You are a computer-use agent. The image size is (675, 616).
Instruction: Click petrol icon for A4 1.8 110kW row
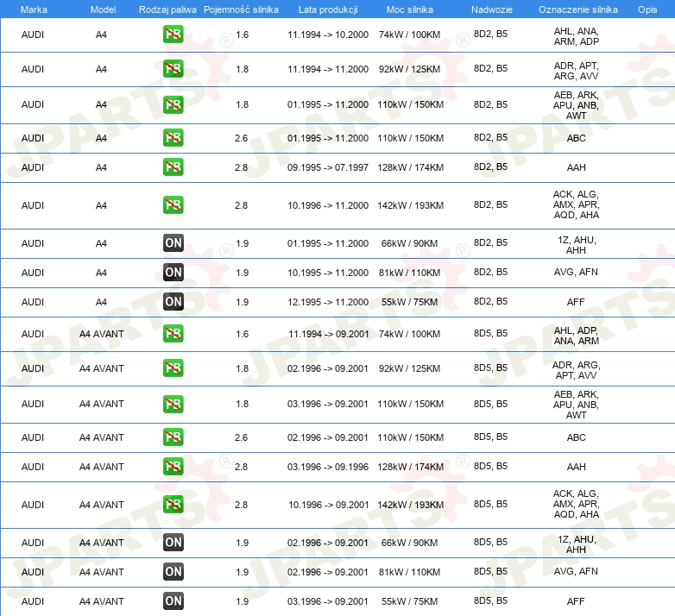[x=173, y=104]
